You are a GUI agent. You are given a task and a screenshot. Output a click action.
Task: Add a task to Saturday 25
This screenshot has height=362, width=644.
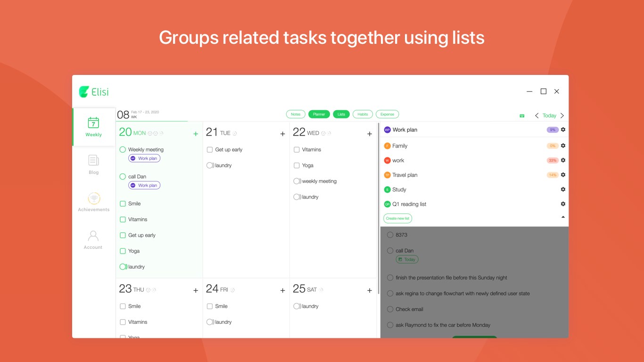370,290
